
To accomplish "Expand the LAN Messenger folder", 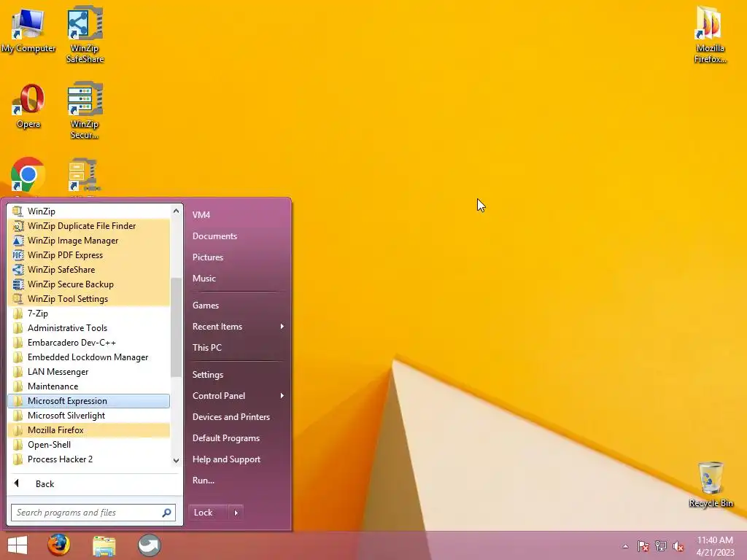I will coord(88,372).
